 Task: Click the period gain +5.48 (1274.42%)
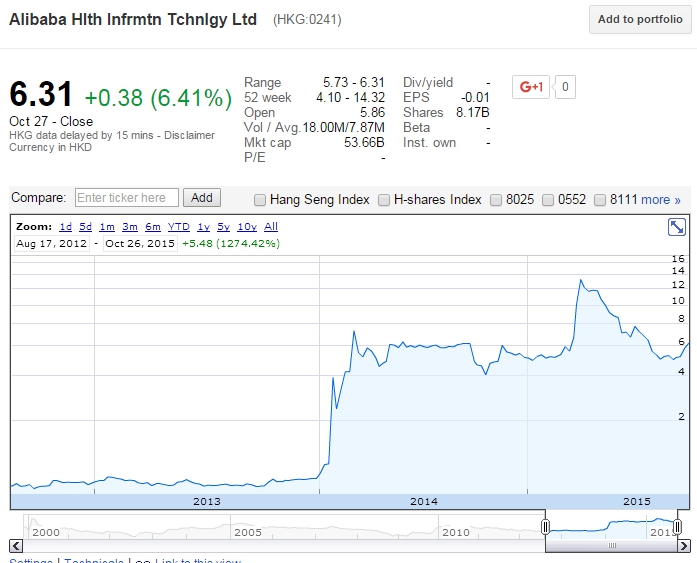(231, 244)
